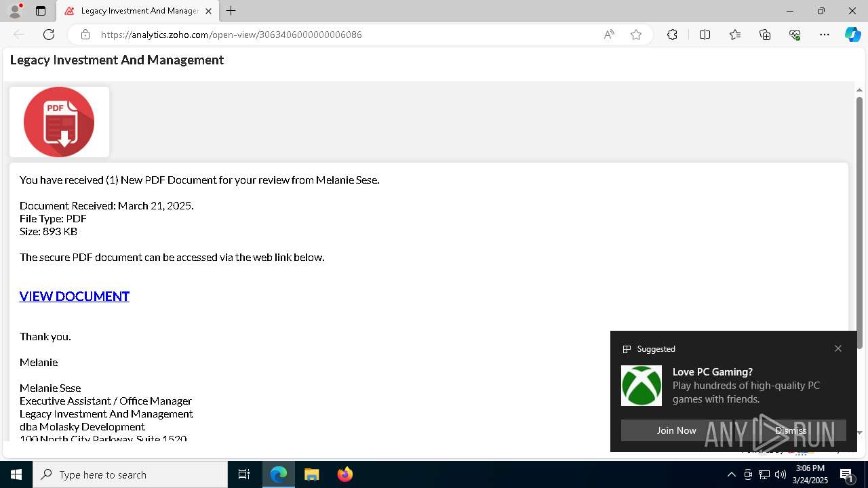Open the VIEW DOCUMENT link
This screenshot has height=488, width=868.
tap(75, 296)
